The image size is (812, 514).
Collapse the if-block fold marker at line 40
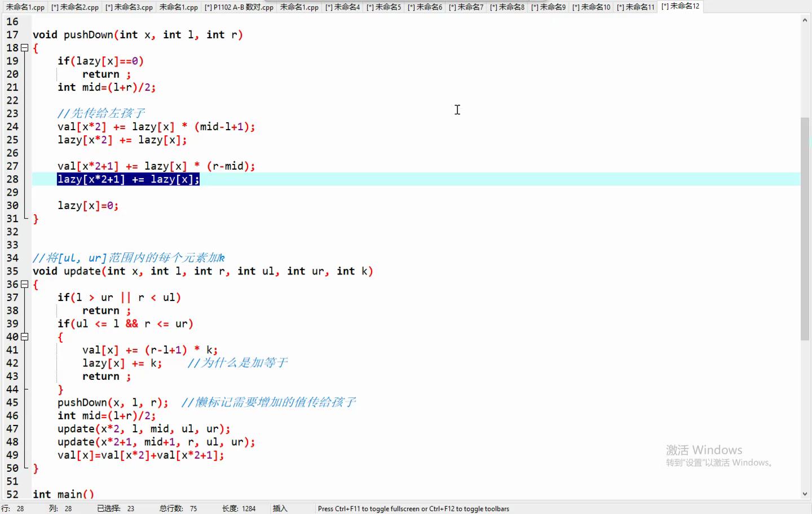pos(25,337)
